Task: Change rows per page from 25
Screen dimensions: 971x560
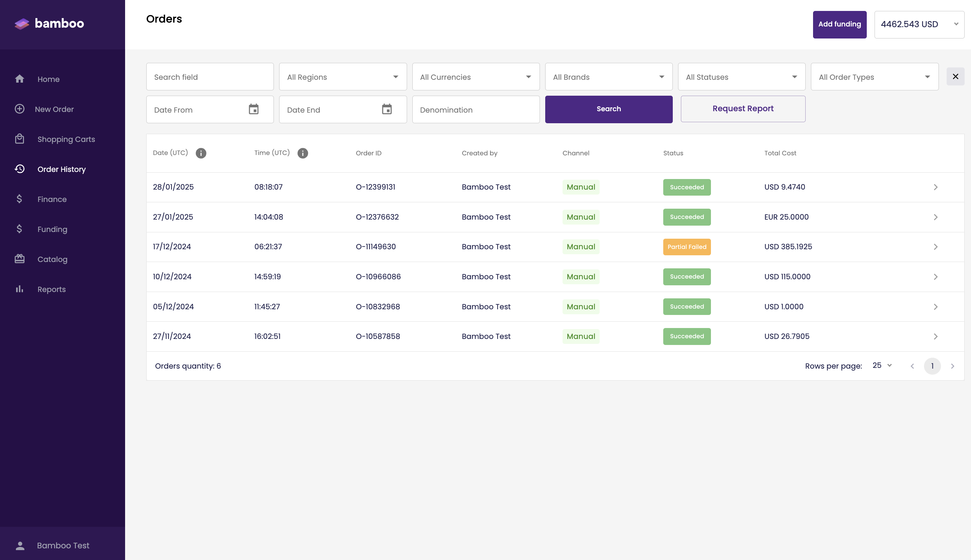Action: (882, 365)
